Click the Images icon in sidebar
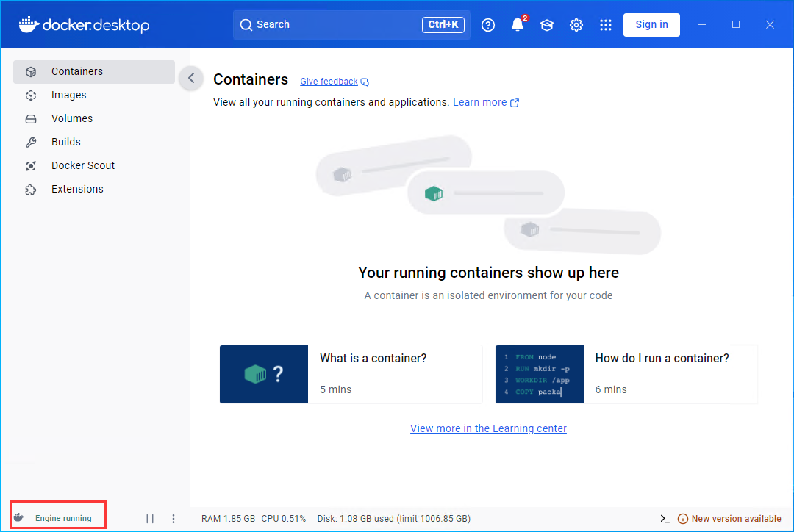The width and height of the screenshot is (794, 532). pyautogui.click(x=31, y=96)
